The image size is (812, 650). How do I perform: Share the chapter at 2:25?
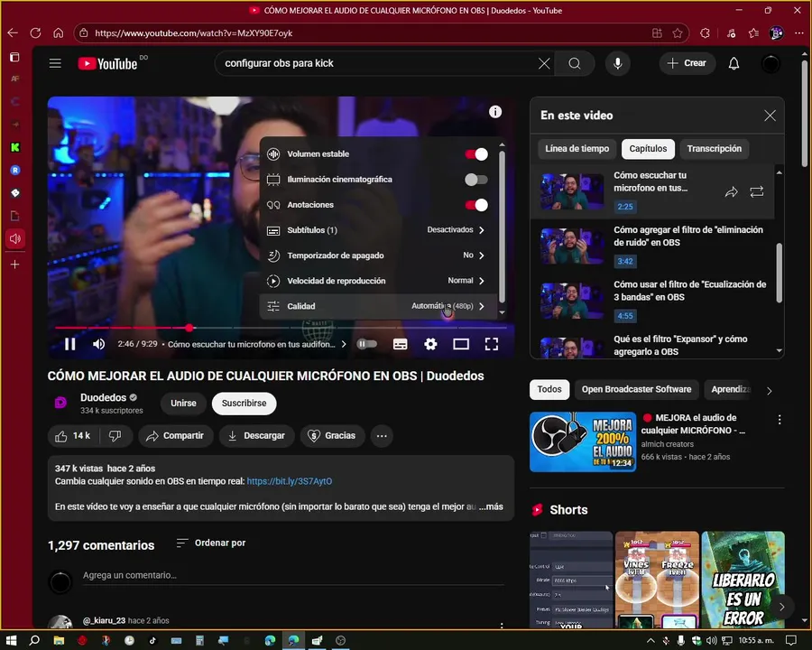click(731, 192)
